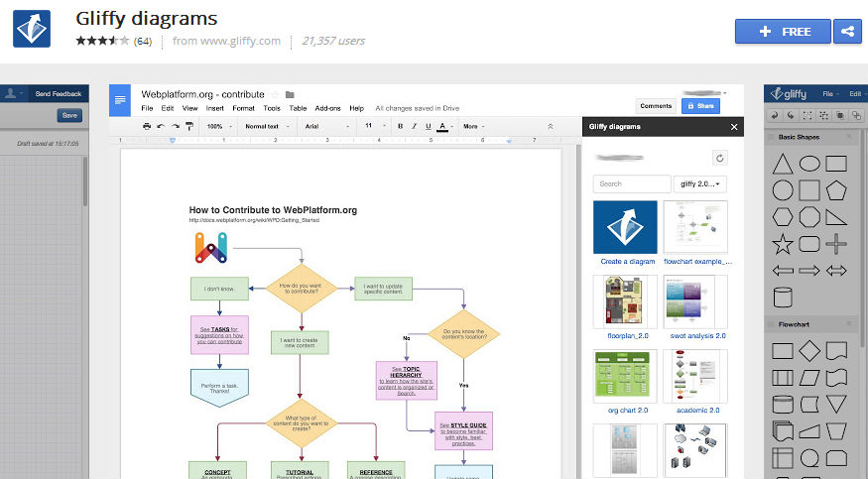Click the Print icon in Docs toolbar

coord(147,126)
